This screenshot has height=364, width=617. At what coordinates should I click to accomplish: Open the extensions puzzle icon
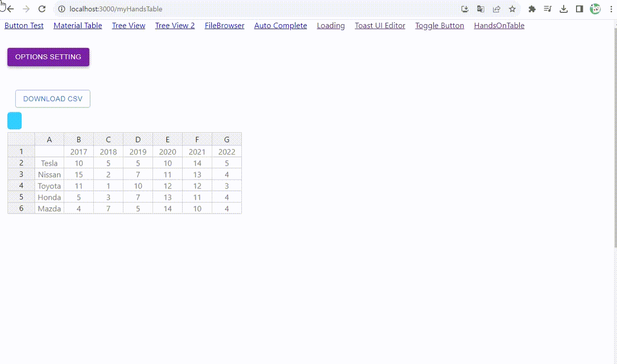(532, 9)
